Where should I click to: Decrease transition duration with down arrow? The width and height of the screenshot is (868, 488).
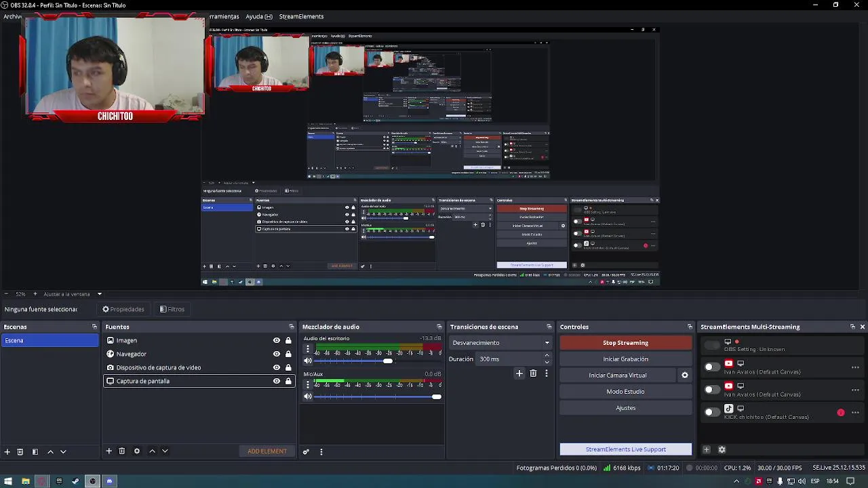click(547, 362)
